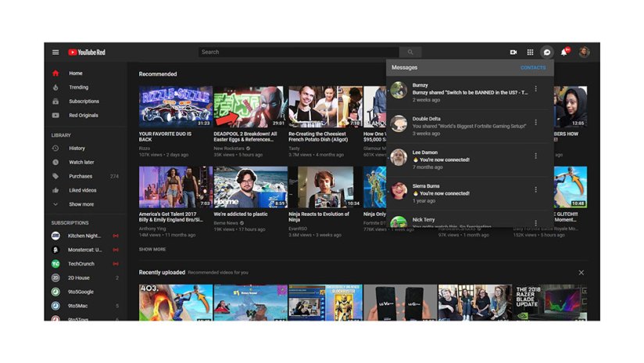Click the Beme News channel name

pyautogui.click(x=226, y=223)
